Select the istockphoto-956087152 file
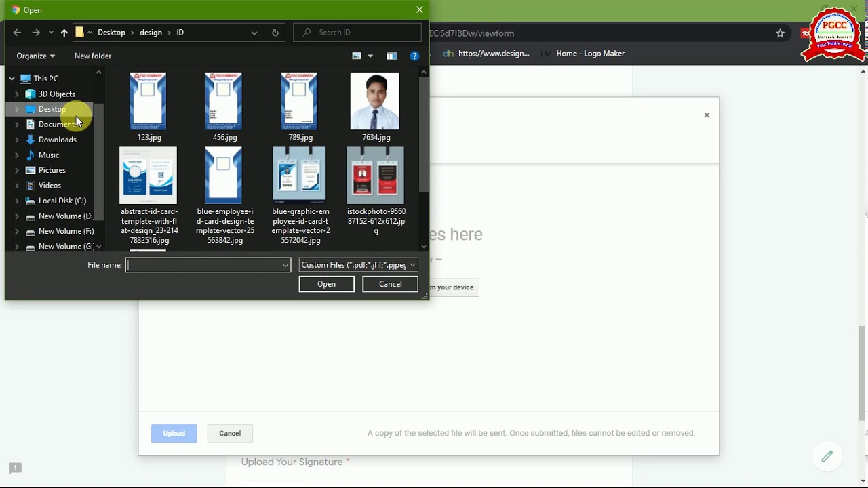Screen dimensions: 868x488 tap(376, 191)
